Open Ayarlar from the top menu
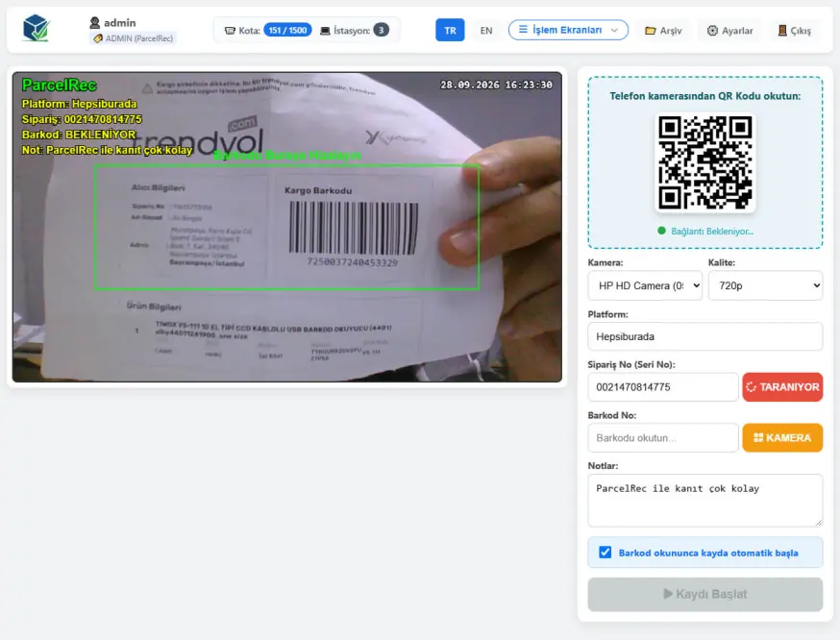Screen dimensions: 840x640 730,31
